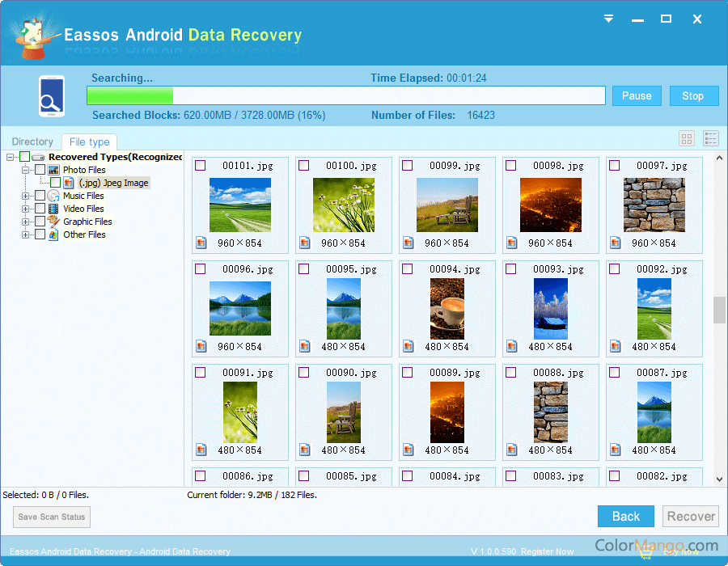Tick the Photo Files checkbox

(40, 170)
